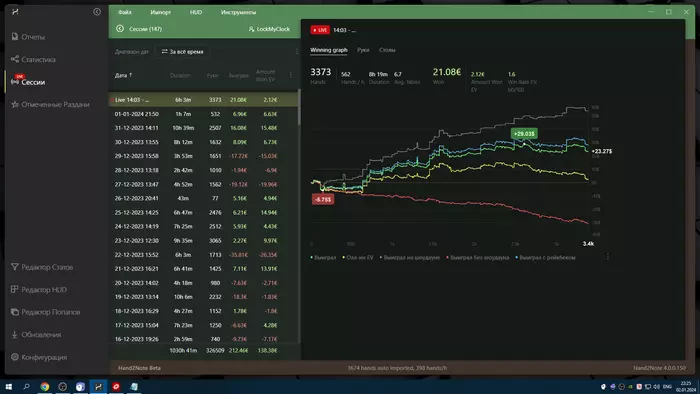The image size is (700, 394).
Task: Select the 26-12-2023 20:41 session row
Action: click(203, 198)
